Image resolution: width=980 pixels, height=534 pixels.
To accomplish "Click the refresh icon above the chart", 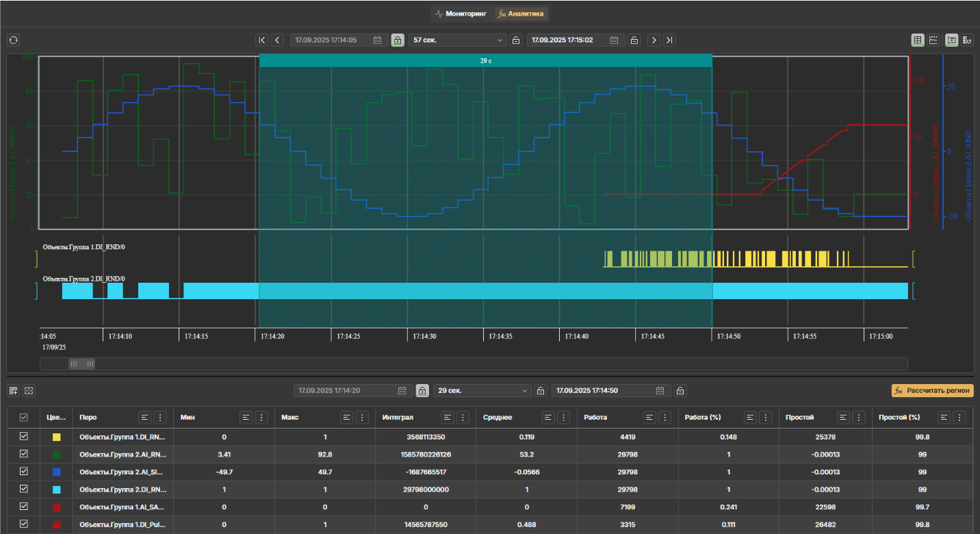I will point(13,40).
